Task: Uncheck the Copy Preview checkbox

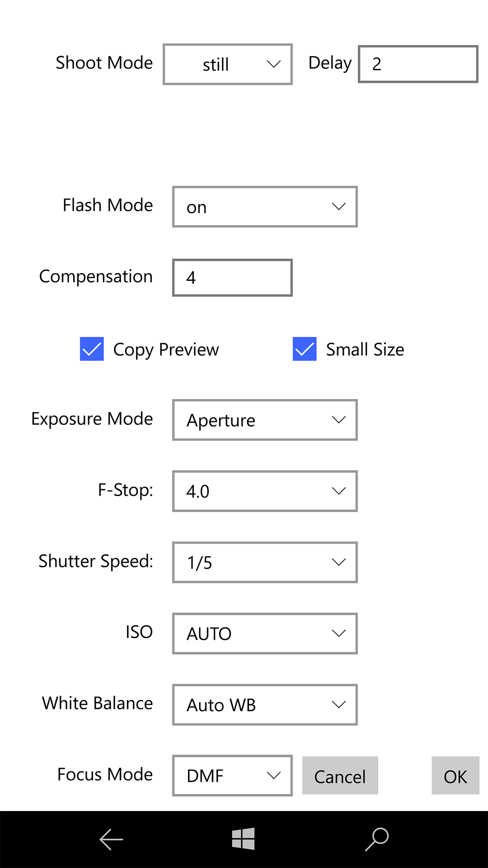Action: click(91, 349)
